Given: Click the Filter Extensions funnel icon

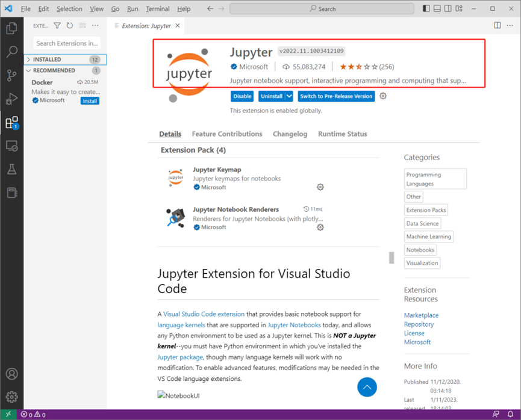Looking at the screenshot, I should [57, 25].
